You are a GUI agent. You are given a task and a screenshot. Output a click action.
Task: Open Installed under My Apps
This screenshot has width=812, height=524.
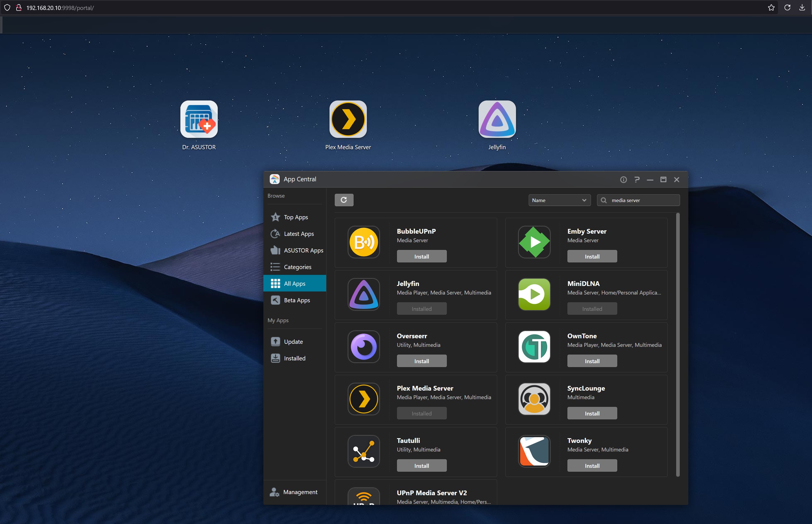pos(294,358)
